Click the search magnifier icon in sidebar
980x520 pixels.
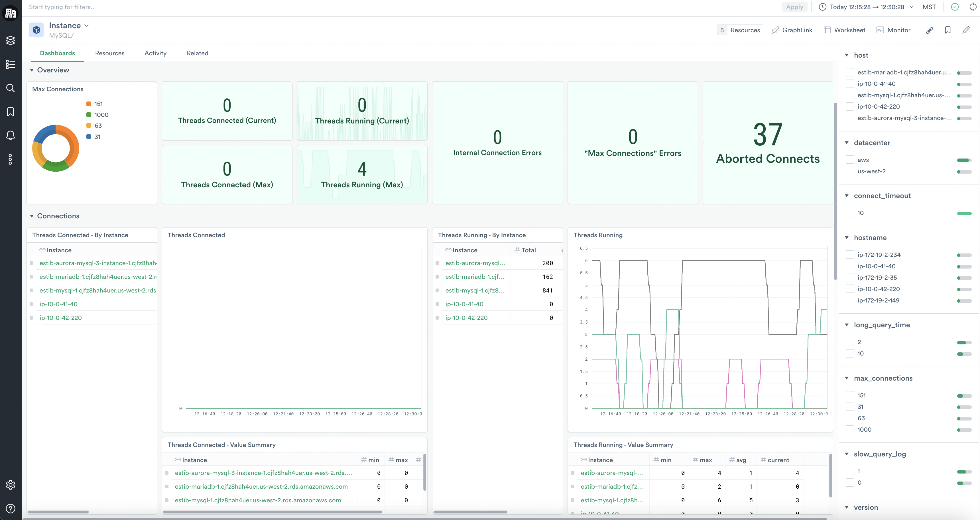point(10,88)
